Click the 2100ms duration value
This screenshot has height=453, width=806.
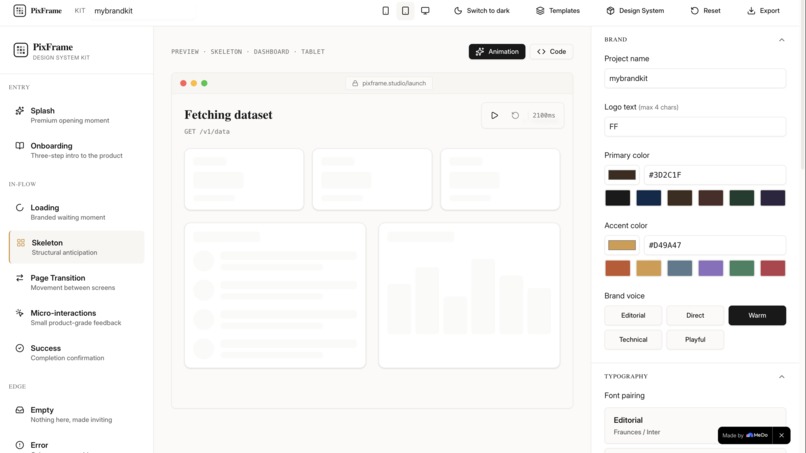pyautogui.click(x=543, y=116)
